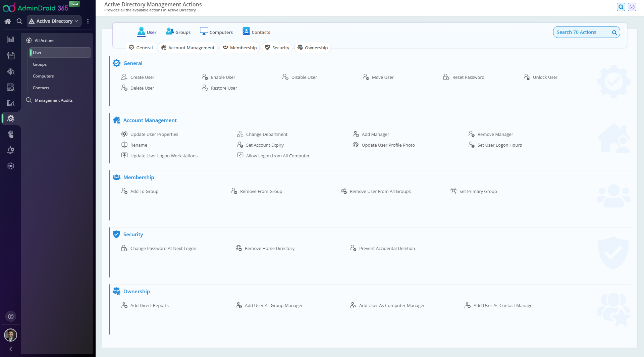Screen dimensions: 644x357
Task: Click the search magnifier icon near AdminDroid logo
Action: (x=19, y=21)
